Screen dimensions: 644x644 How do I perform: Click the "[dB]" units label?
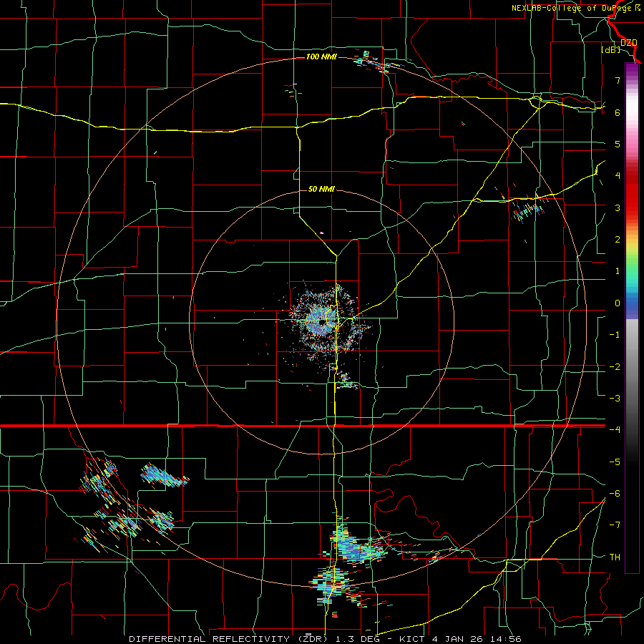pyautogui.click(x=611, y=50)
